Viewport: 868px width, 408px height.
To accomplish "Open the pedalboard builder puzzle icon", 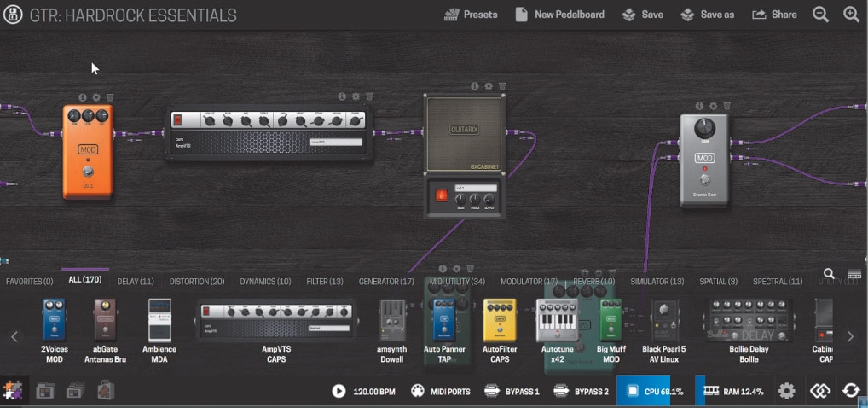I will (12, 391).
